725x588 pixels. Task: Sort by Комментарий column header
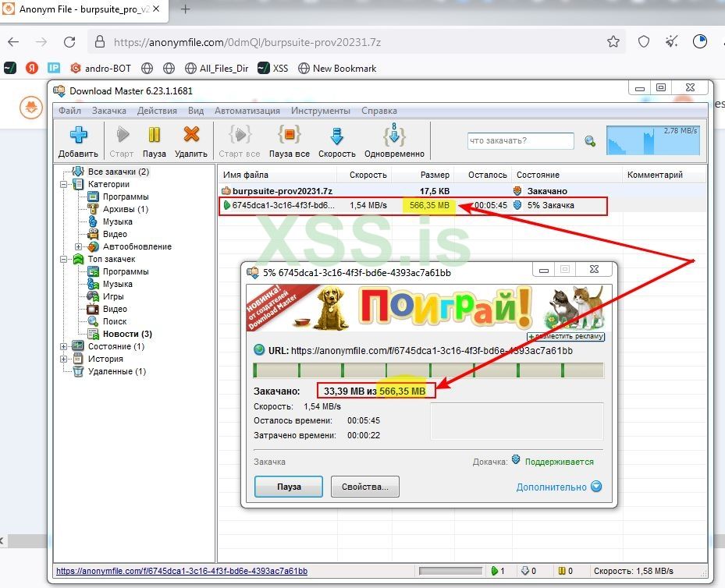coord(664,175)
